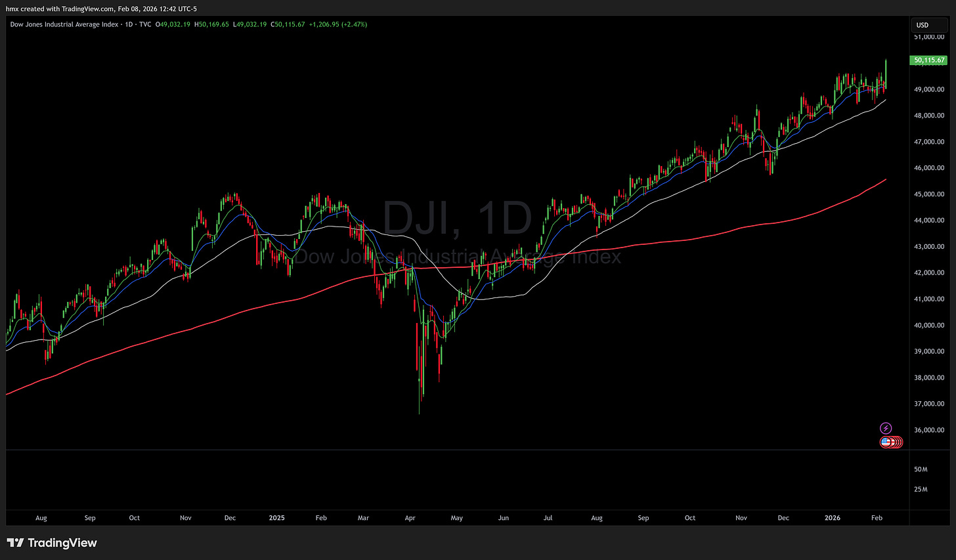Click the TradingView logo

[x=52, y=543]
